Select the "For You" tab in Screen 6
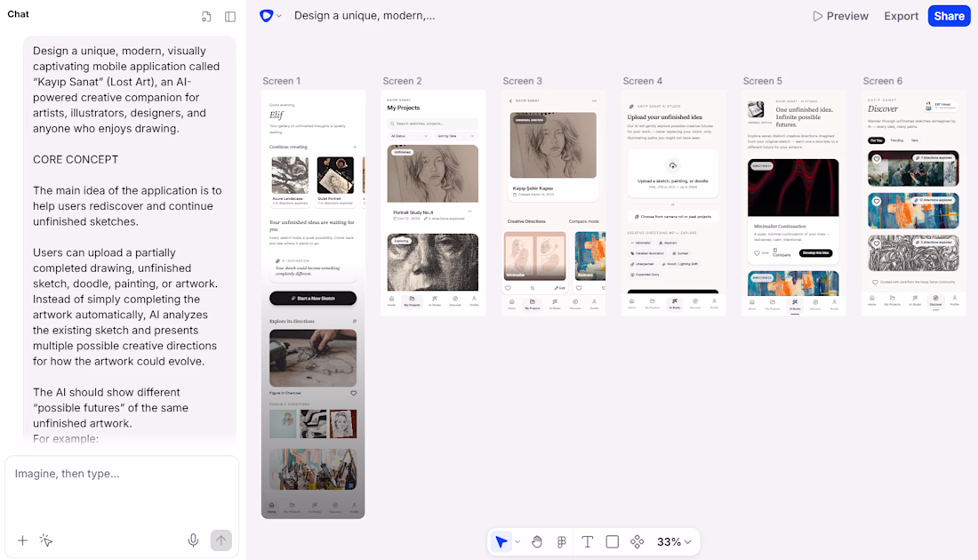The image size is (978, 560). [877, 140]
